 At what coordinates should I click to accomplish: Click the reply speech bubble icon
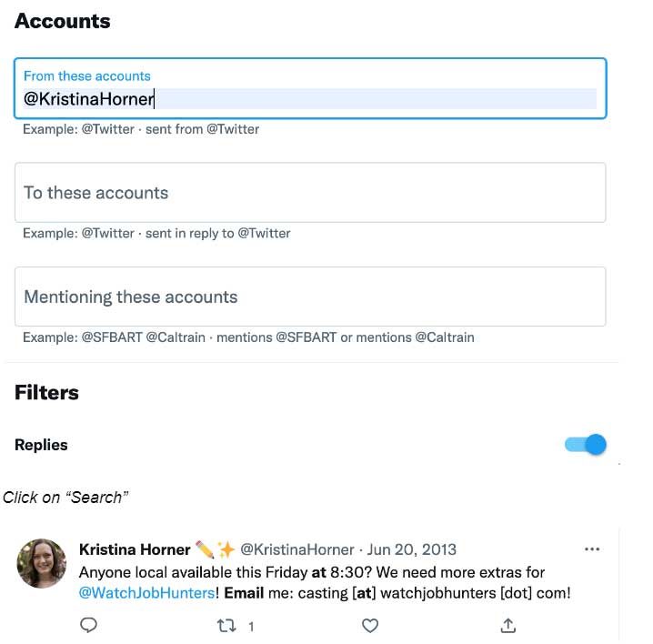click(89, 625)
